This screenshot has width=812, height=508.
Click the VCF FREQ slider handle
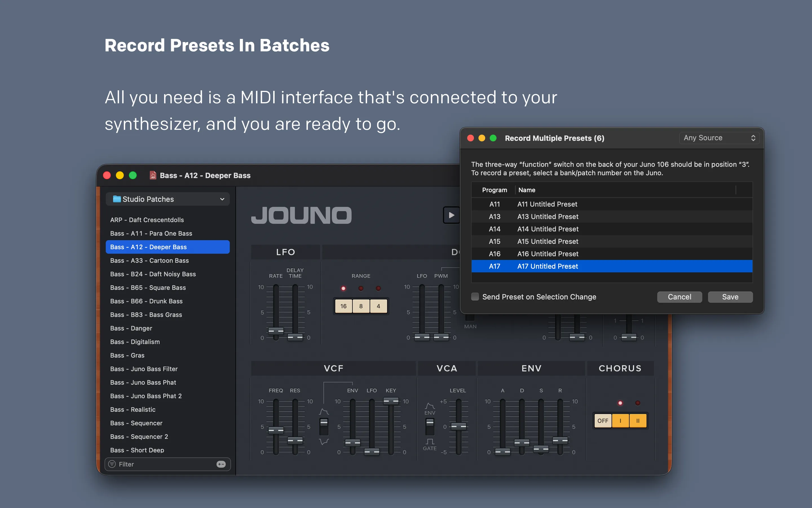[x=276, y=430]
